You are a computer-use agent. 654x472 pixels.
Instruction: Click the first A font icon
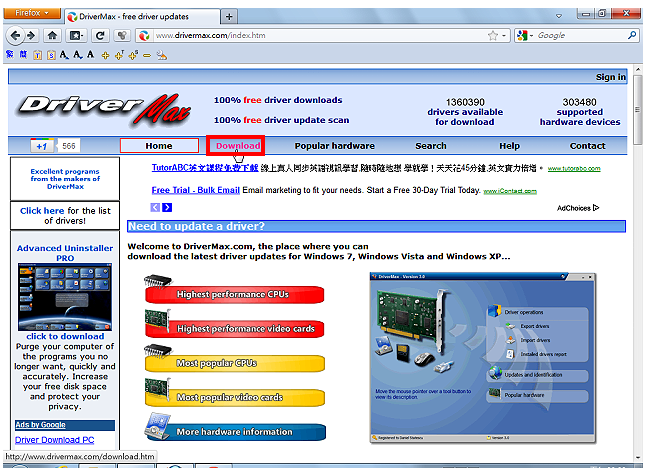coord(64,55)
